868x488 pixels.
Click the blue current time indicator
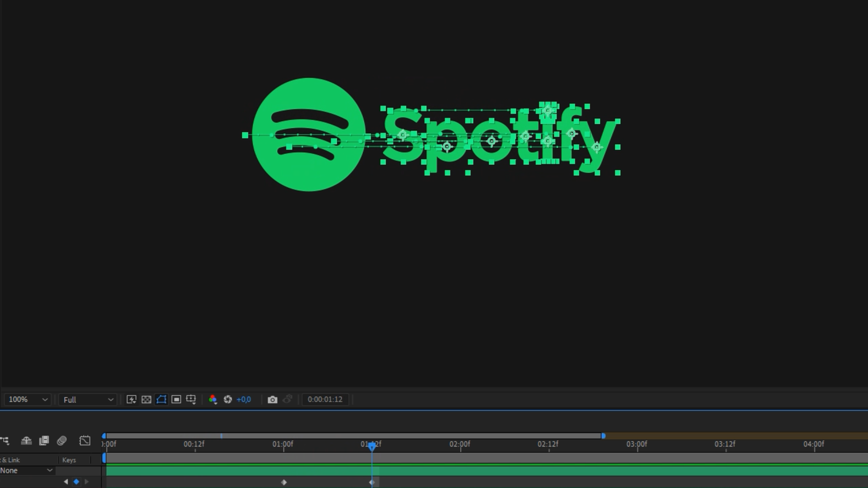(372, 447)
